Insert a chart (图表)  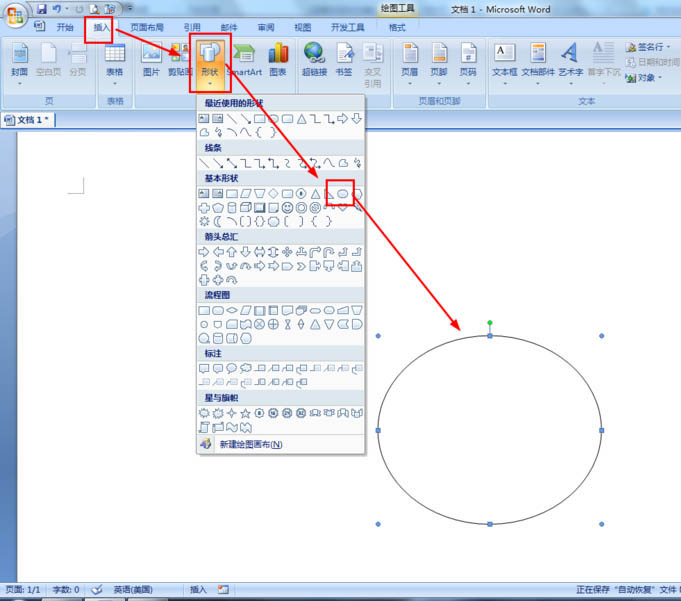(x=278, y=60)
